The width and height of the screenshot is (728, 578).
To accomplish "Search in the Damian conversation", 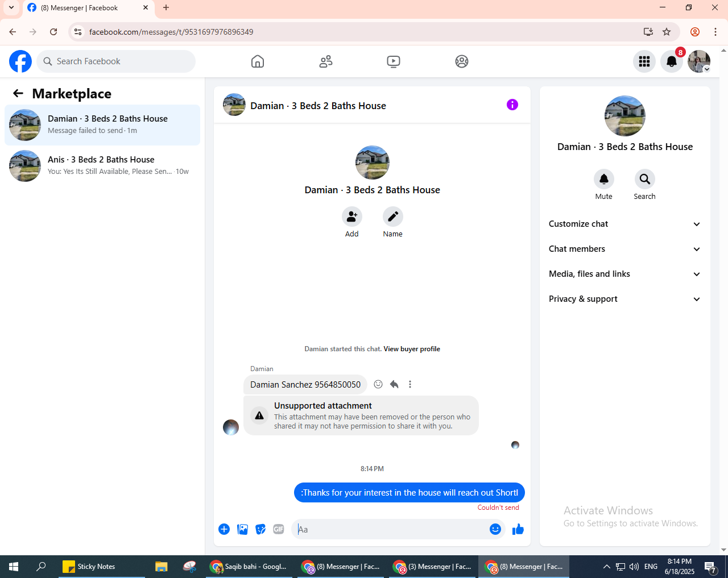I will click(645, 179).
